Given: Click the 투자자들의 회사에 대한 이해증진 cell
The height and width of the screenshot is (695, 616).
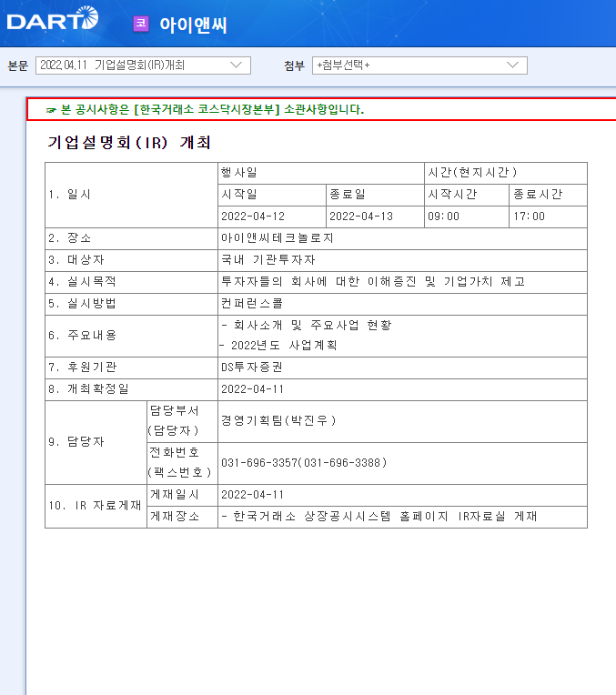Looking at the screenshot, I should point(403,282).
